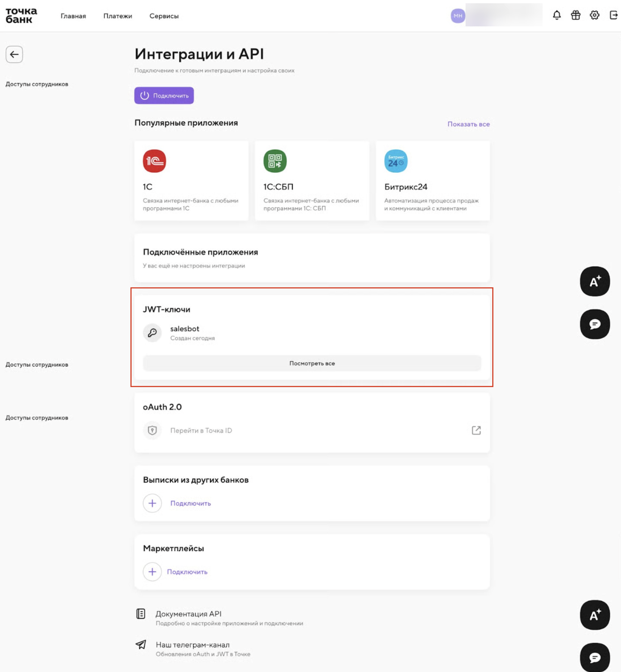Click the external link icon for Точка ID
This screenshot has width=621, height=672.
[476, 430]
